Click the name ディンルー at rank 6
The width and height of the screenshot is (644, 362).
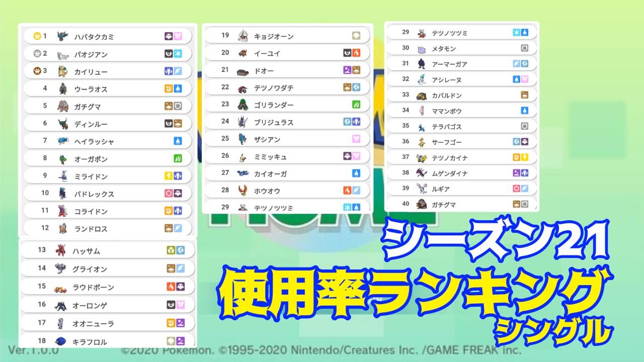[x=91, y=124]
